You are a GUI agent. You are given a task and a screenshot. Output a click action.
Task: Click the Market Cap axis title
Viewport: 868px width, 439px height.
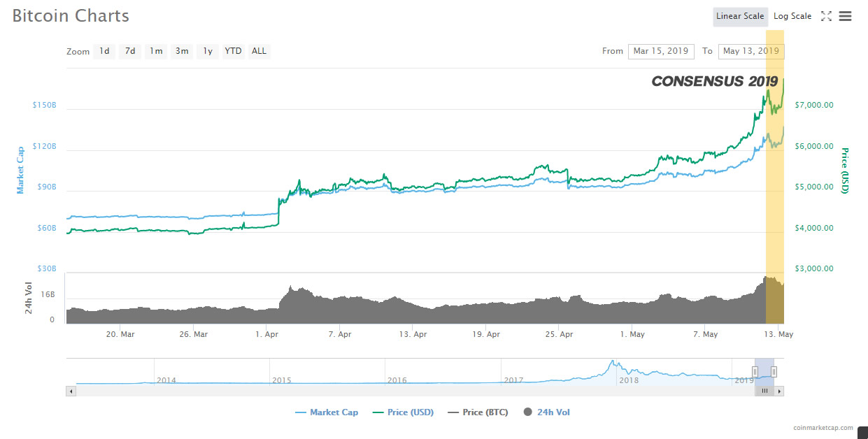20,170
